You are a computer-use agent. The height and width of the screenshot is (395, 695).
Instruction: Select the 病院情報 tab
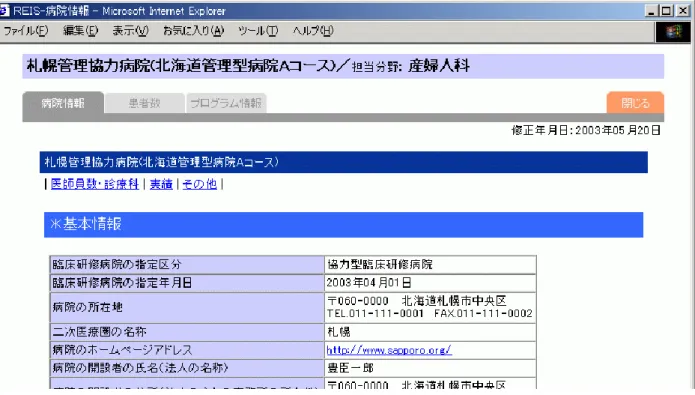point(63,103)
